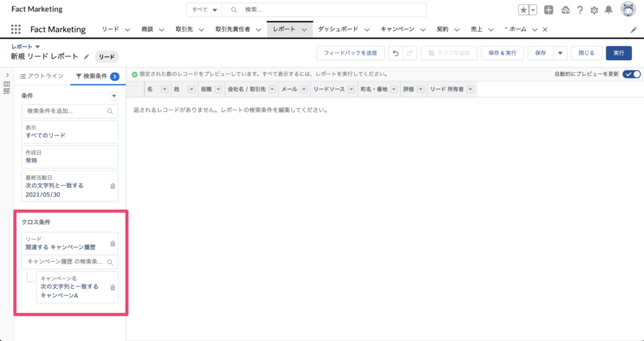This screenshot has height=341, width=644.
Task: Open the 評価 column dropdown menu
Action: click(421, 89)
